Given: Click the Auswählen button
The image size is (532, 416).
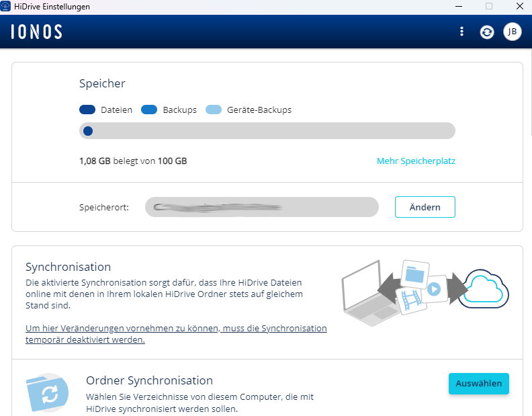Looking at the screenshot, I should (x=478, y=383).
